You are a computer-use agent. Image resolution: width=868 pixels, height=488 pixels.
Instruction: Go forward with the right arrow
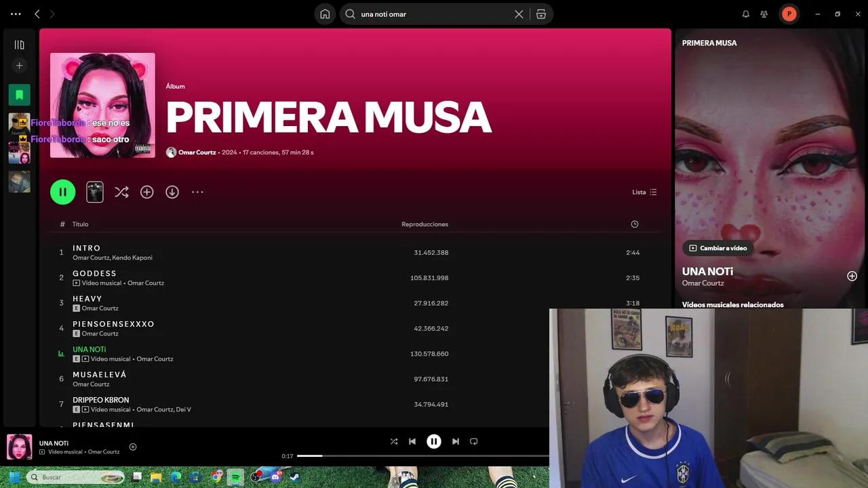click(x=52, y=14)
